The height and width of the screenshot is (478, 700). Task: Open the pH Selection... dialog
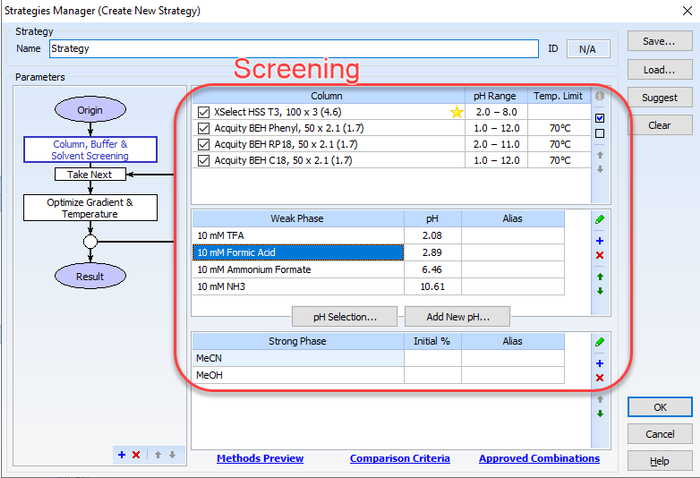point(345,317)
